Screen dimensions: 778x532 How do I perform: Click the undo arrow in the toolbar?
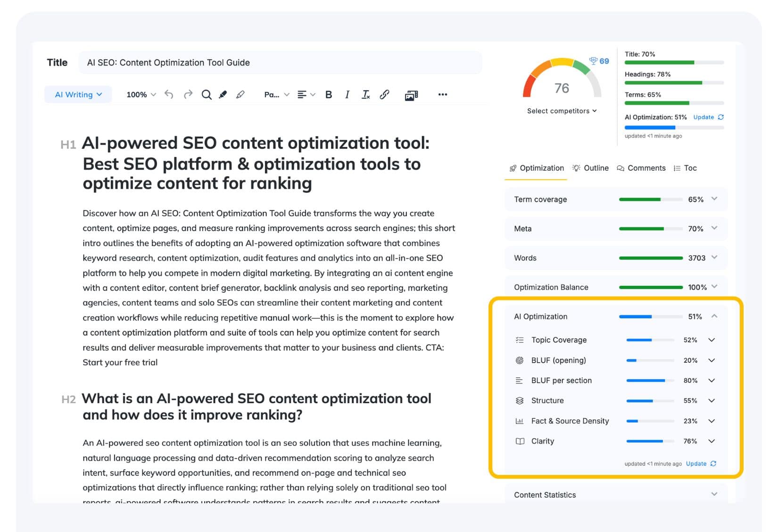[x=169, y=94]
